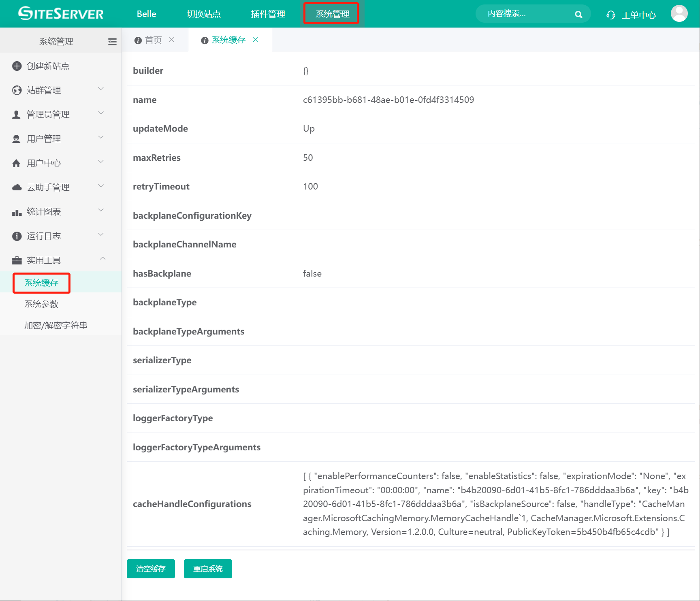Close the 系统缓存 tab

tap(256, 40)
